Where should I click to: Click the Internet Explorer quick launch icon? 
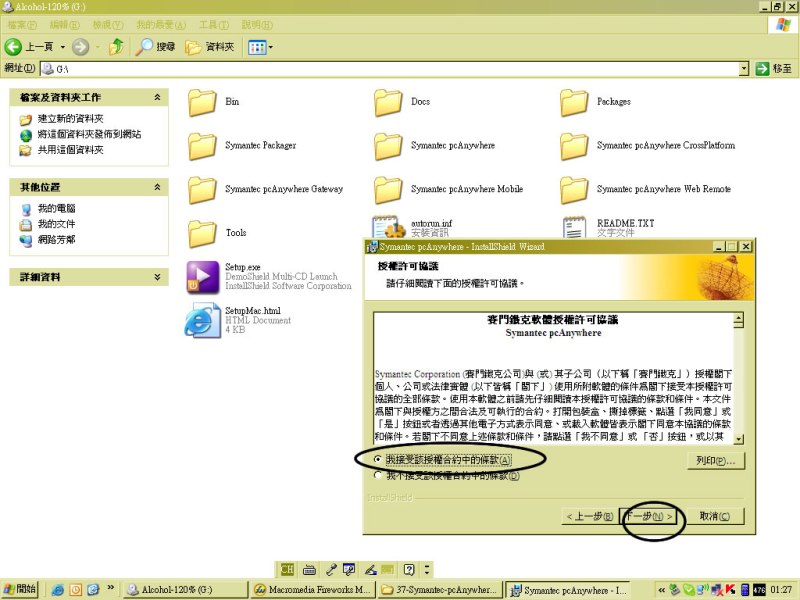tap(58, 590)
